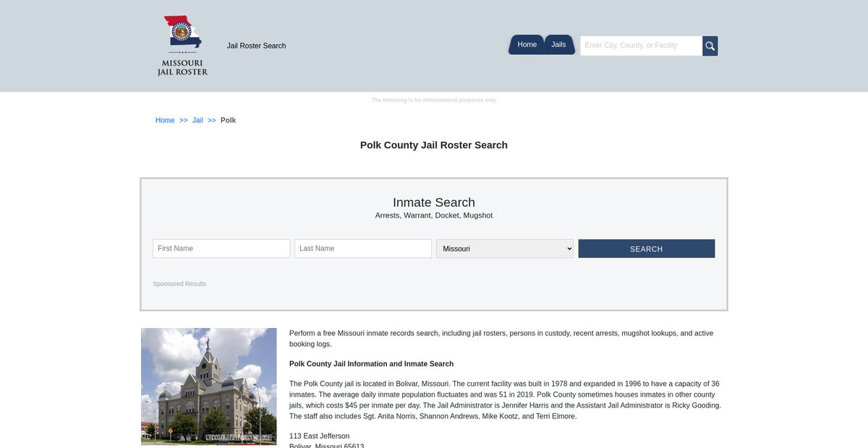Click the Last Name input field
The image size is (868, 448).
363,249
